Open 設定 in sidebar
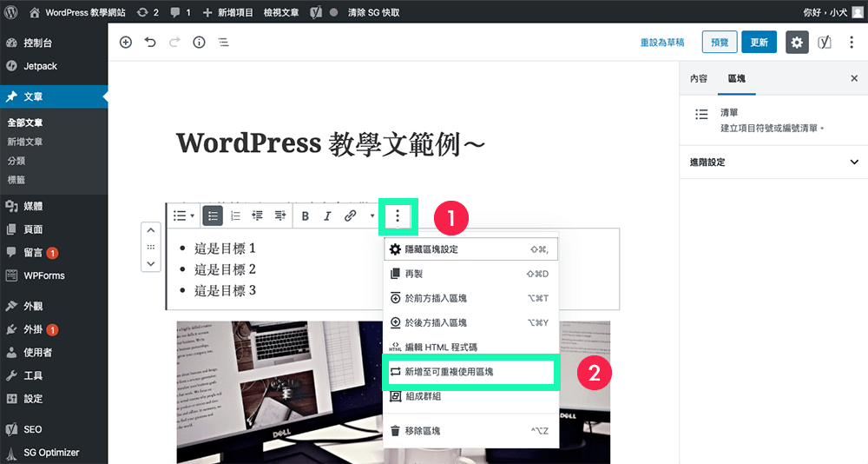Image resolution: width=868 pixels, height=464 pixels. click(x=54, y=399)
